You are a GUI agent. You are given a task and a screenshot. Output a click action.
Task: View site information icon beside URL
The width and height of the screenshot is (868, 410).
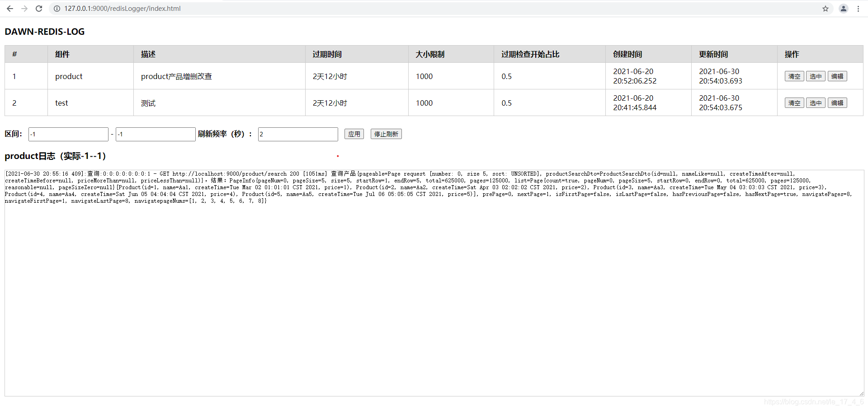coord(57,9)
